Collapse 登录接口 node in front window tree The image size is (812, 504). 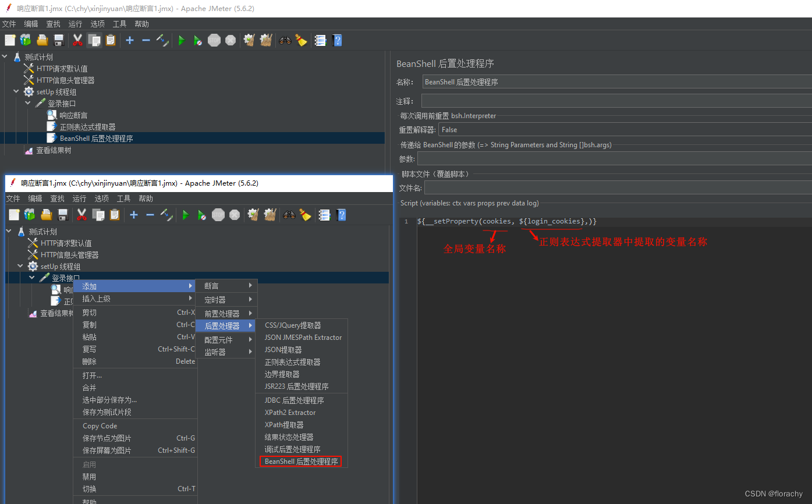click(x=32, y=278)
